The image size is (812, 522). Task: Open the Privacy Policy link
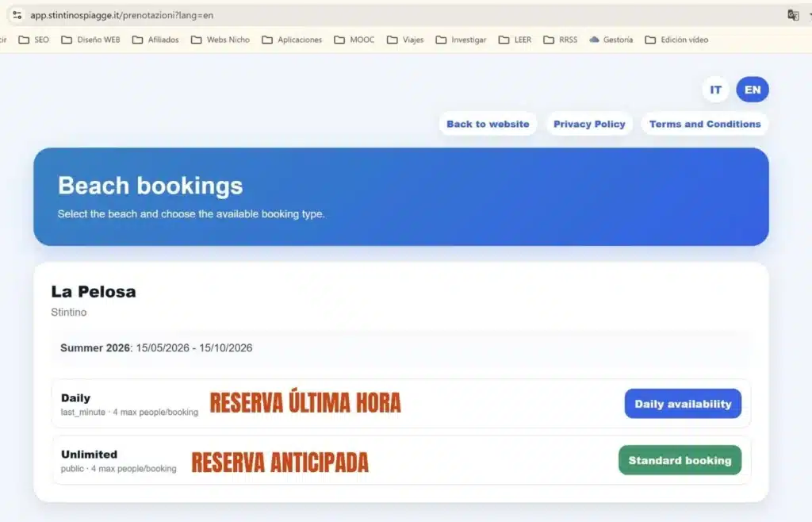point(589,124)
